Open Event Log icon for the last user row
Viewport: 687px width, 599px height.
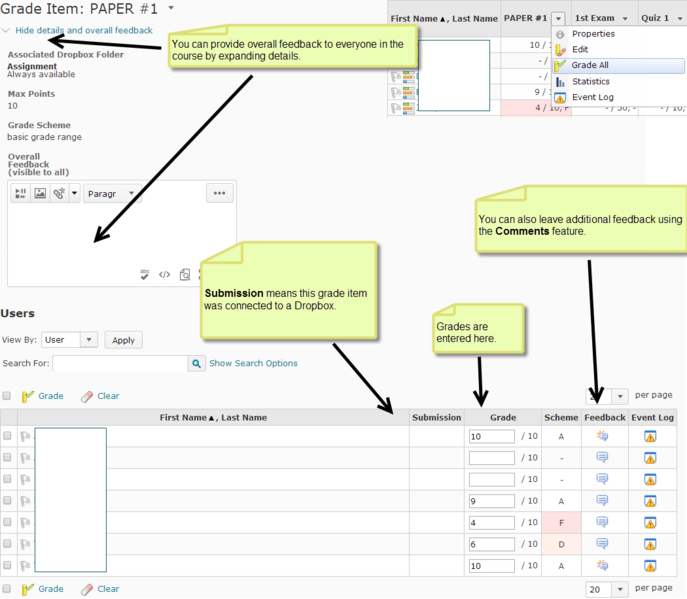click(650, 565)
